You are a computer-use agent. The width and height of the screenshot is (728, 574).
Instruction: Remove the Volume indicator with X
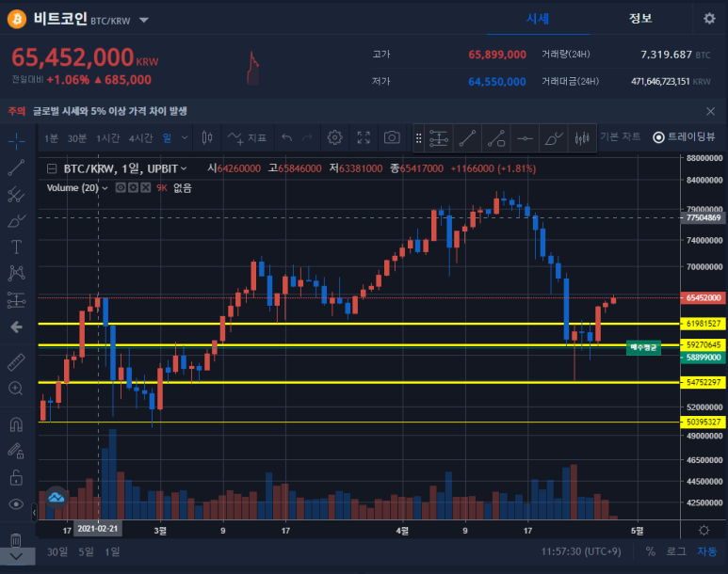146,187
